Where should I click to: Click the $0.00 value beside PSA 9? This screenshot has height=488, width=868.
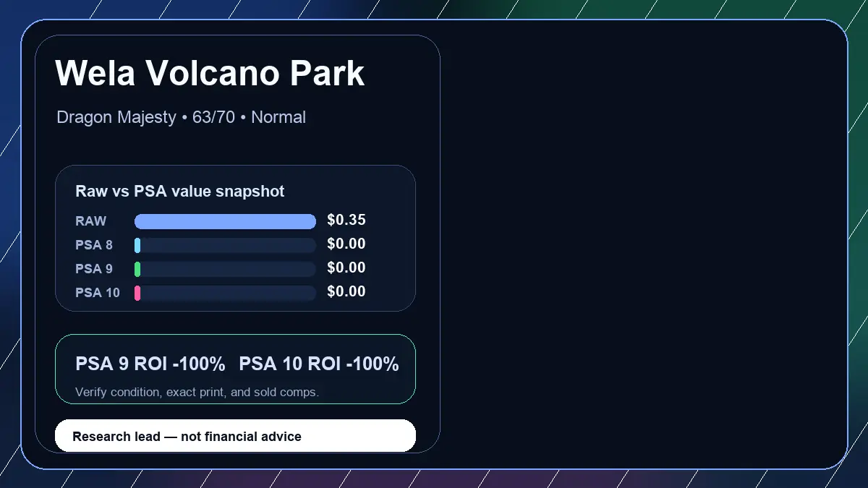[346, 267]
